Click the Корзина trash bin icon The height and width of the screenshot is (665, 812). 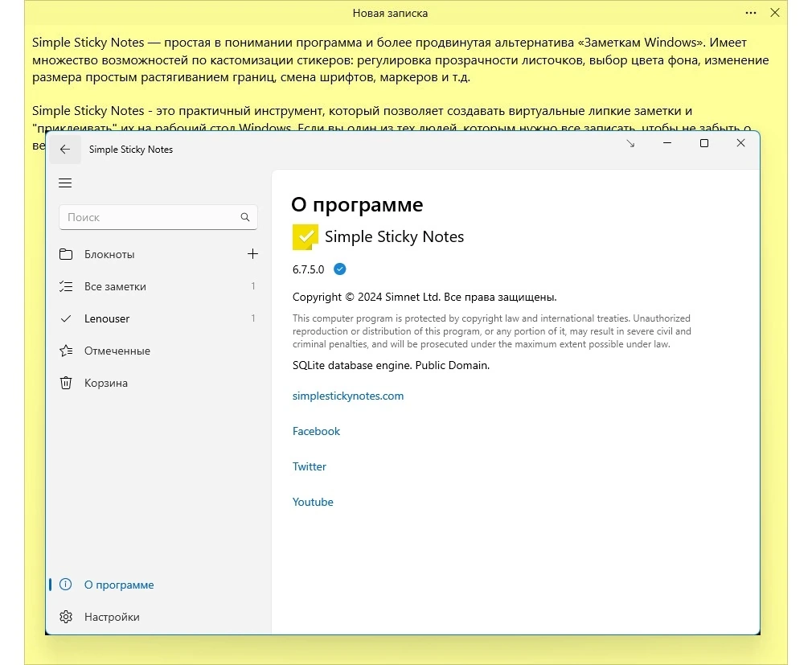point(66,383)
